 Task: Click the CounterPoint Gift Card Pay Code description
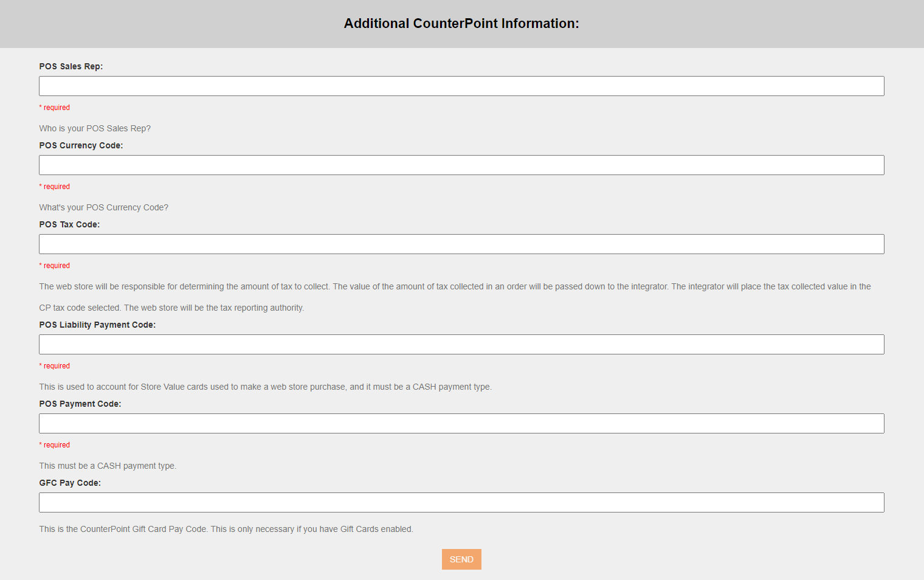226,529
